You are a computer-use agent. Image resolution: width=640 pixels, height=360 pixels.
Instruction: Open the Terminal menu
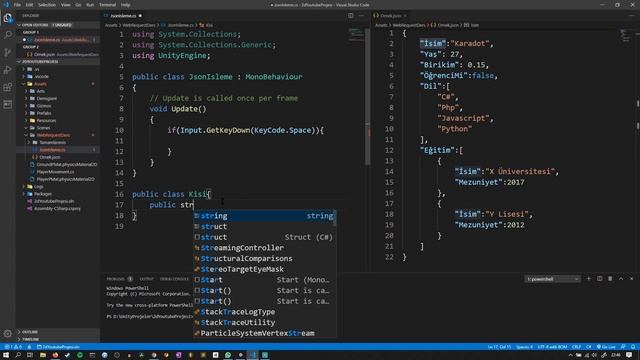coord(108,5)
